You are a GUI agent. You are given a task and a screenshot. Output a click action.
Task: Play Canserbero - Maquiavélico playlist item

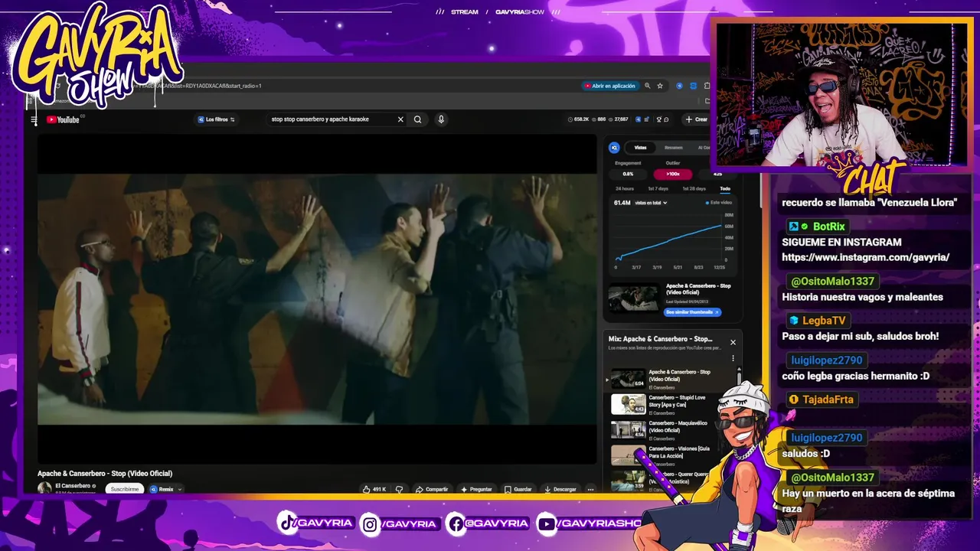(670, 430)
